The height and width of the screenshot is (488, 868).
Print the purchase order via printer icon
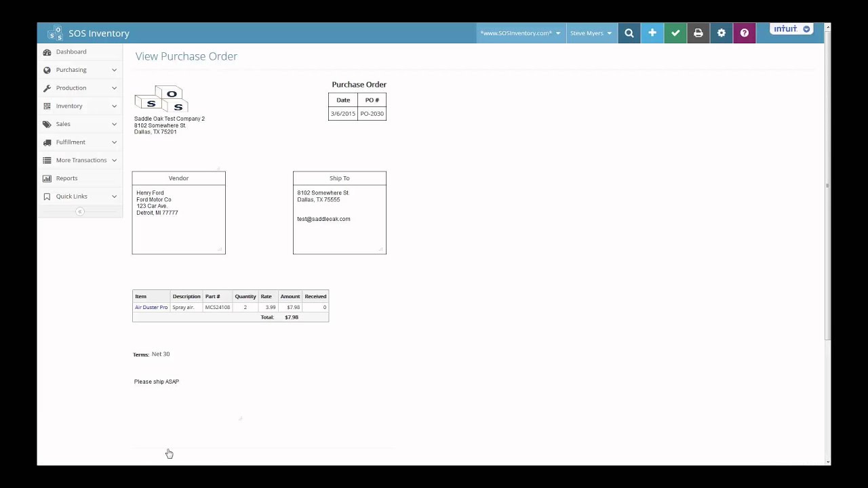pos(698,33)
